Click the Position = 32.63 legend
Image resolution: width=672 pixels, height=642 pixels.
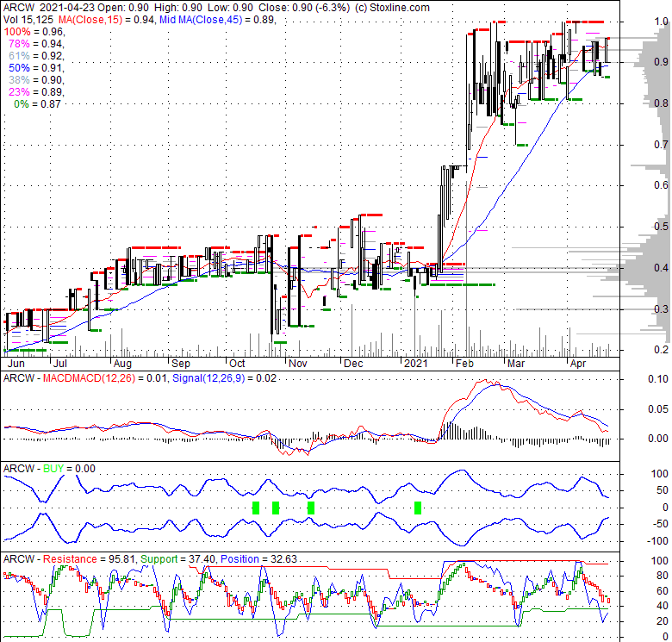coord(258,559)
